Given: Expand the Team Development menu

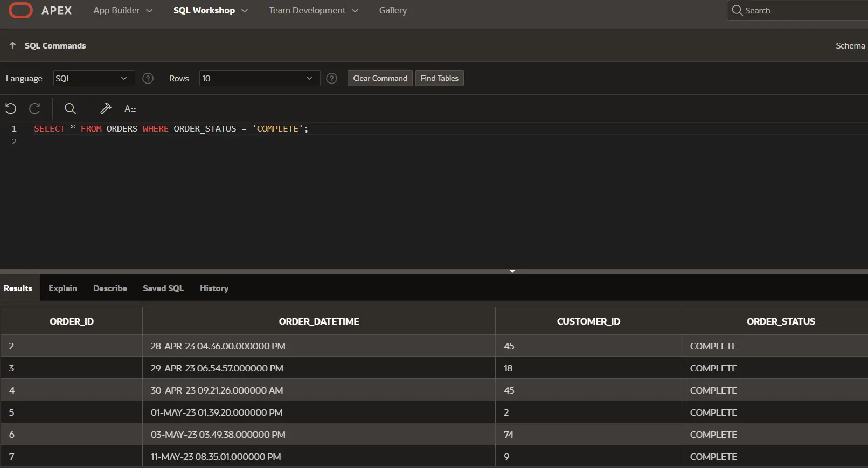Looking at the screenshot, I should point(314,10).
